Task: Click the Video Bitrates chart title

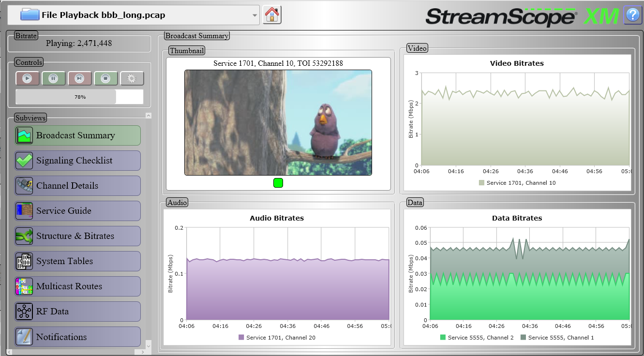Action: 517,63
